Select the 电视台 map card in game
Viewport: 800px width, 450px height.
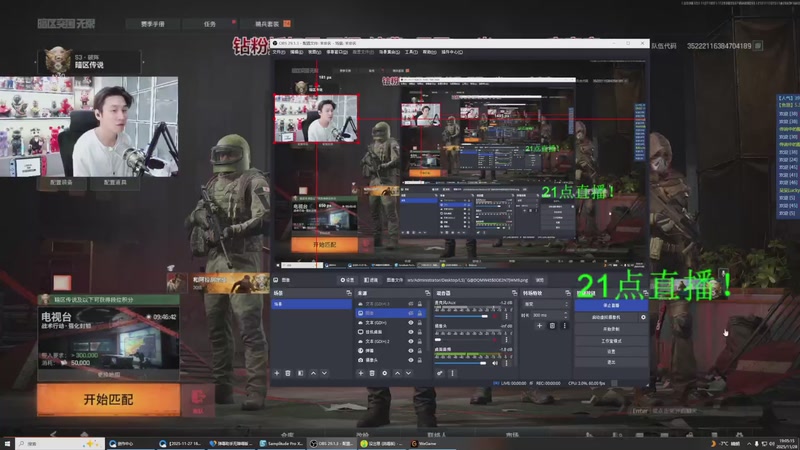tap(109, 338)
